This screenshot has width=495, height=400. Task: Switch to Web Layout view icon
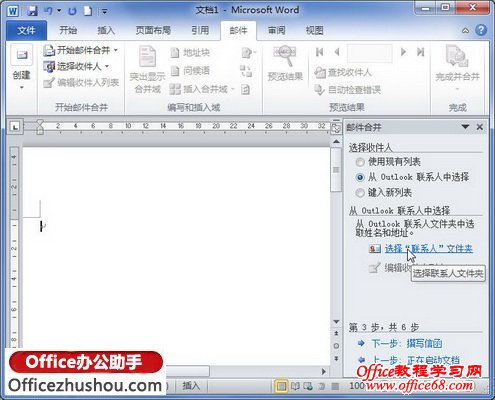[308, 386]
